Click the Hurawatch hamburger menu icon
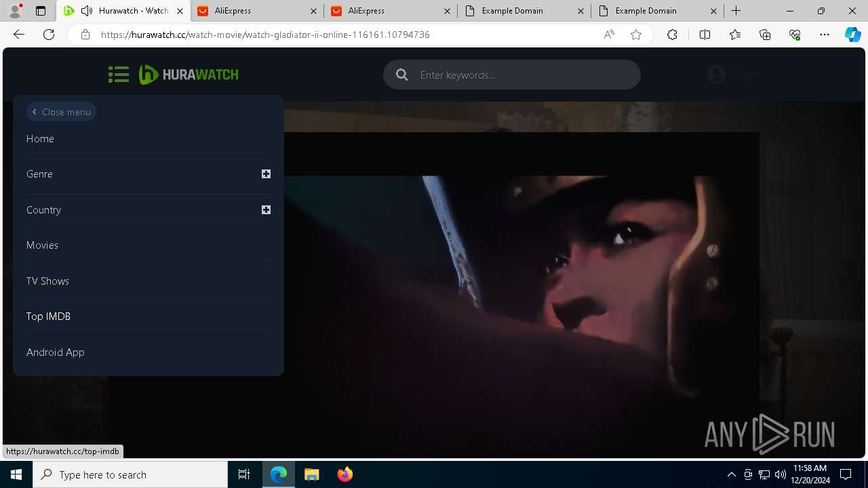Image resolution: width=868 pixels, height=488 pixels. pyautogui.click(x=119, y=75)
